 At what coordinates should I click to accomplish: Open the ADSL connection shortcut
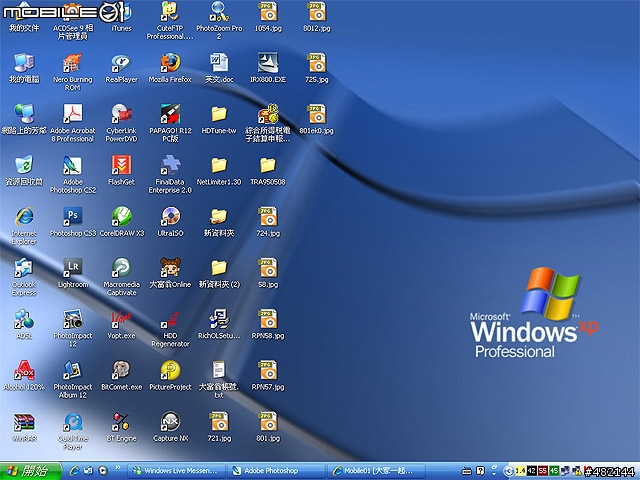point(24,324)
